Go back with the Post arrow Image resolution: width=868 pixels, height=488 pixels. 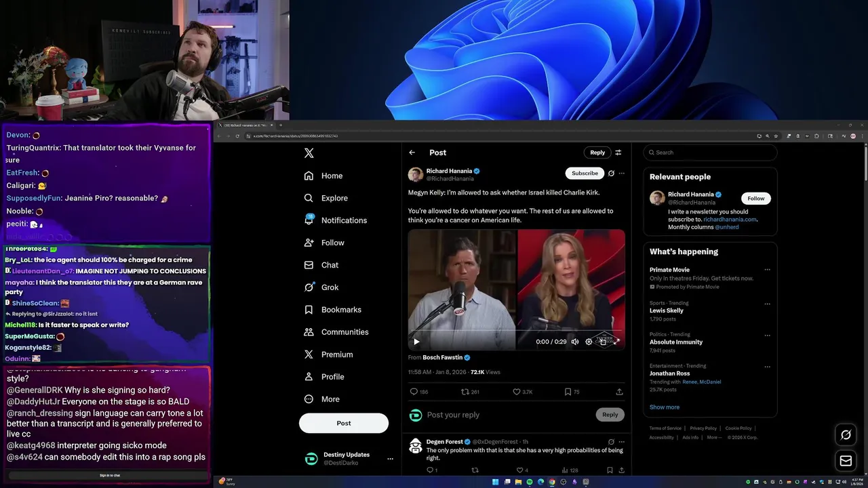pyautogui.click(x=412, y=152)
